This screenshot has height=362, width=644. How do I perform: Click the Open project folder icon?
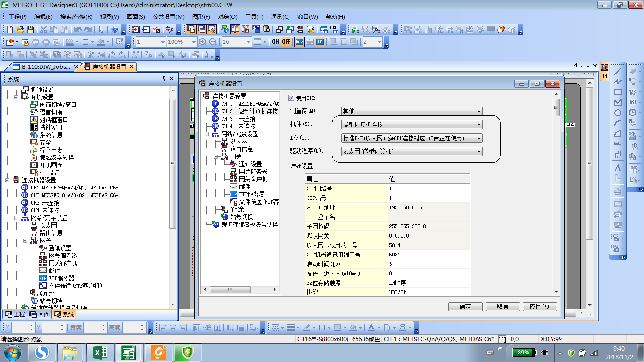pyautogui.click(x=20, y=29)
